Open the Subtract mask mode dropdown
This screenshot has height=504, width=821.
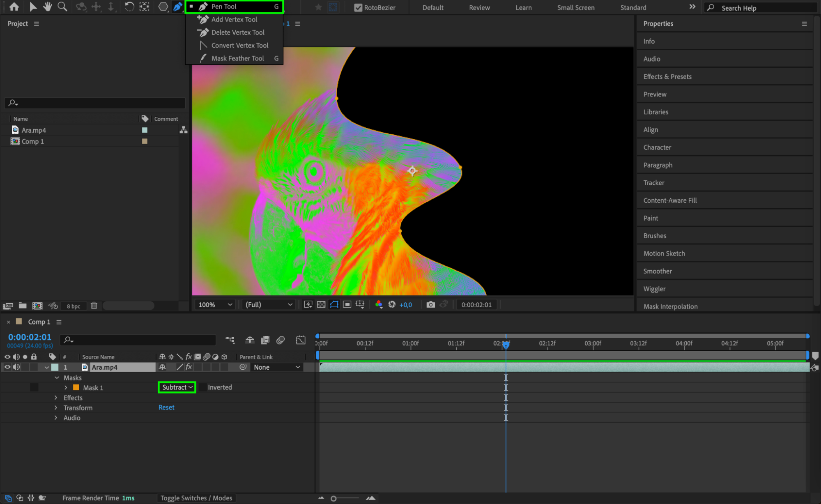pos(177,387)
